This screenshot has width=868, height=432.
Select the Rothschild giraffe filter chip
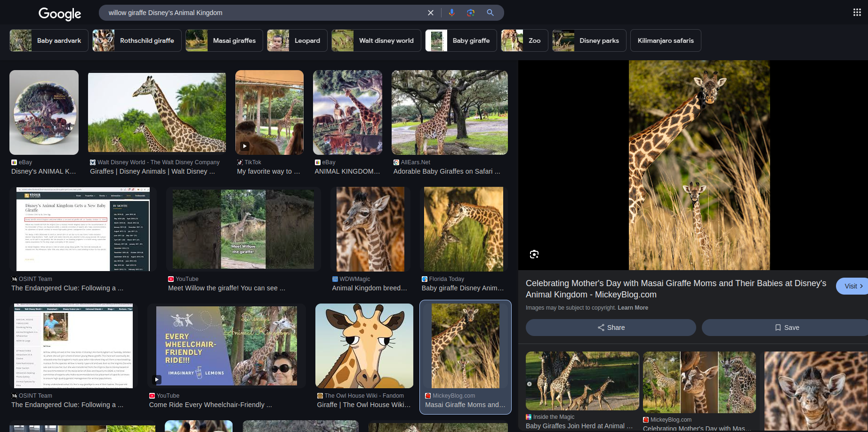coord(137,40)
